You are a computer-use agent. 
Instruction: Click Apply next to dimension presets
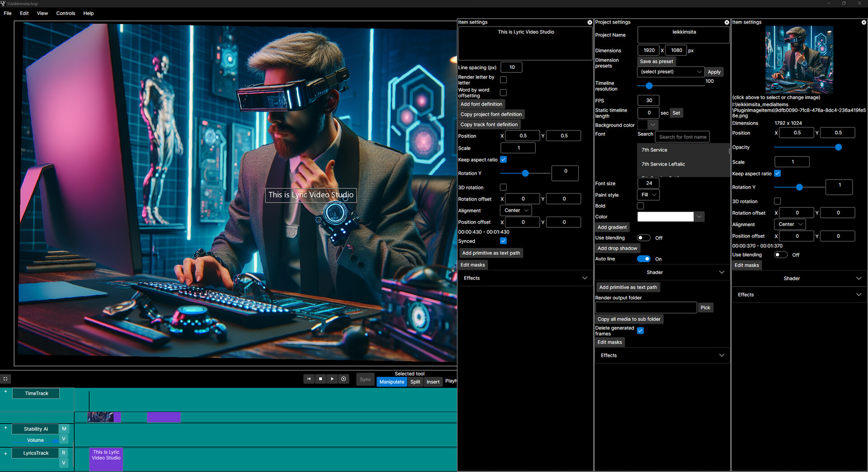[x=714, y=71]
